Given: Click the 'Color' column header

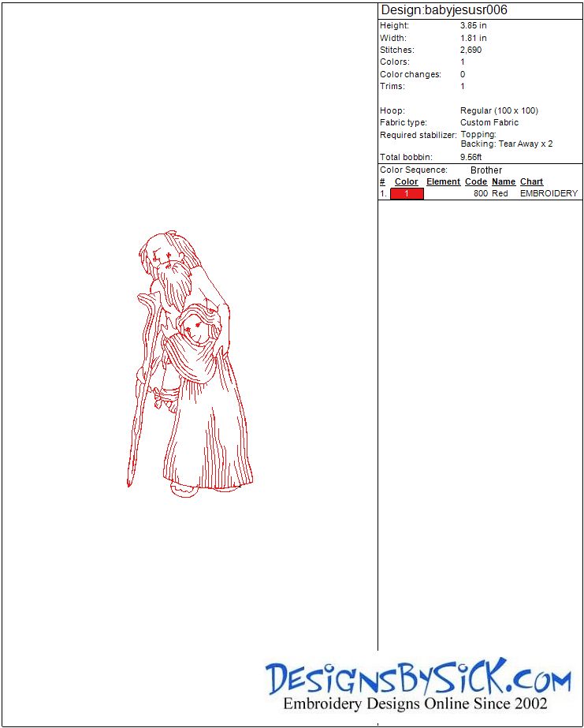Looking at the screenshot, I should pyautogui.click(x=406, y=181).
